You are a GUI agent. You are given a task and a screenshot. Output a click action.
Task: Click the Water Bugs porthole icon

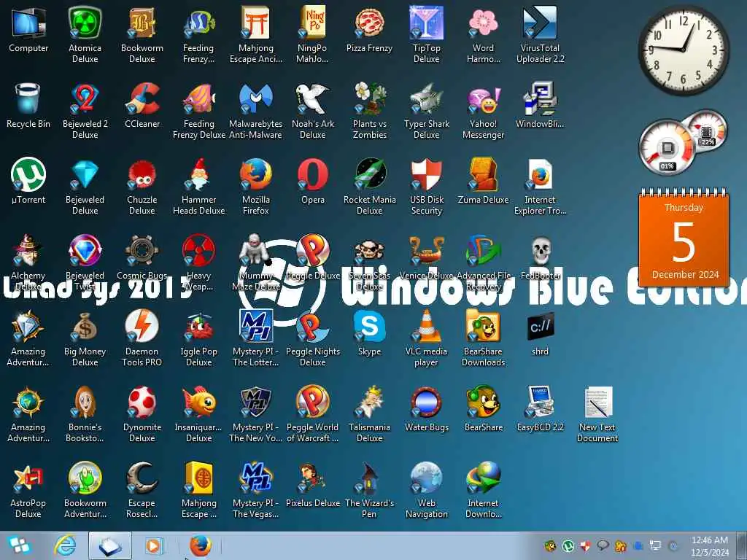(426, 402)
